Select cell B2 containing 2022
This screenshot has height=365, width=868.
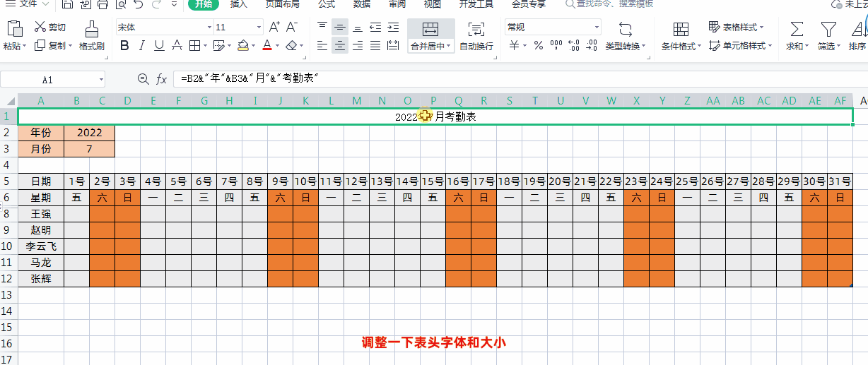click(89, 133)
